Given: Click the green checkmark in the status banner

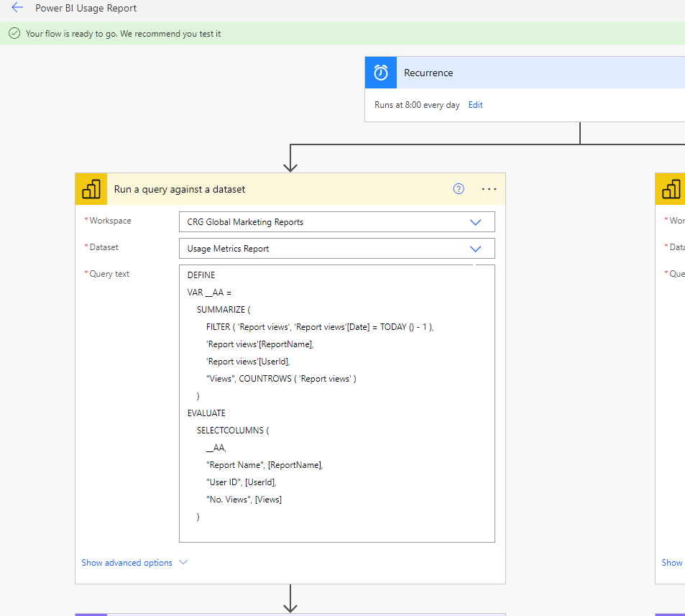Looking at the screenshot, I should pyautogui.click(x=15, y=33).
